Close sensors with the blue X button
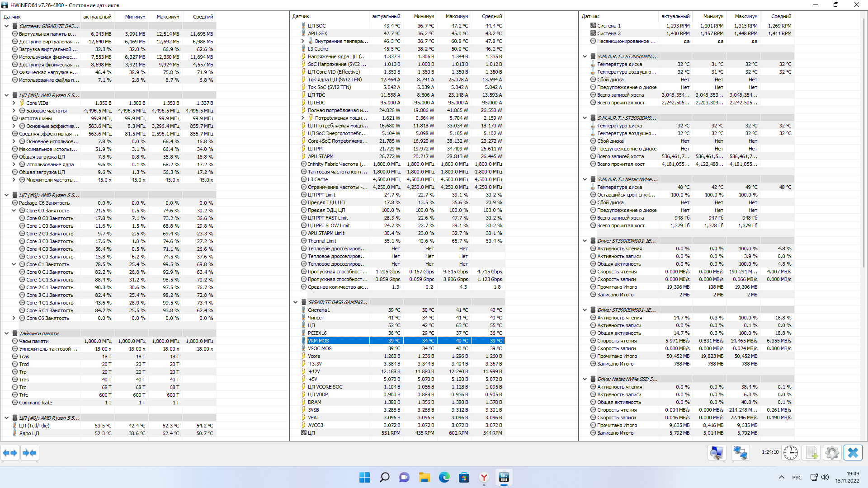The width and height of the screenshot is (868, 488). (853, 453)
